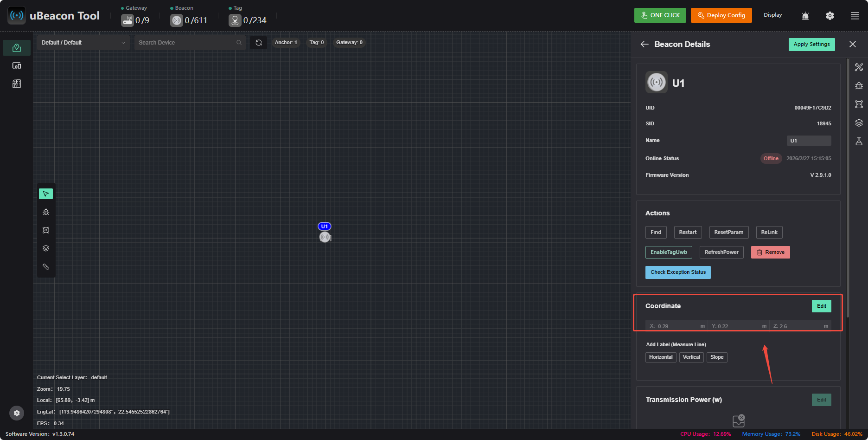Click the refresh icon next to search
The height and width of the screenshot is (440, 868).
click(259, 43)
